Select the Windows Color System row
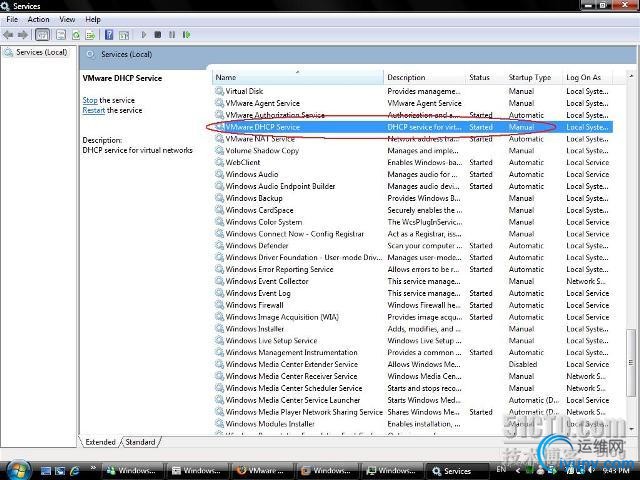This screenshot has width=640, height=480. tap(413, 222)
